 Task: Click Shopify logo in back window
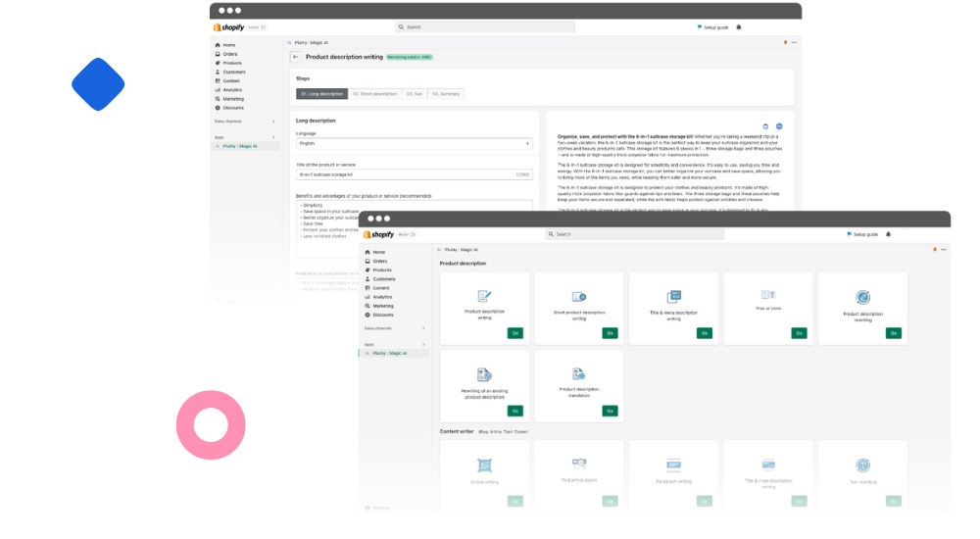[x=228, y=27]
